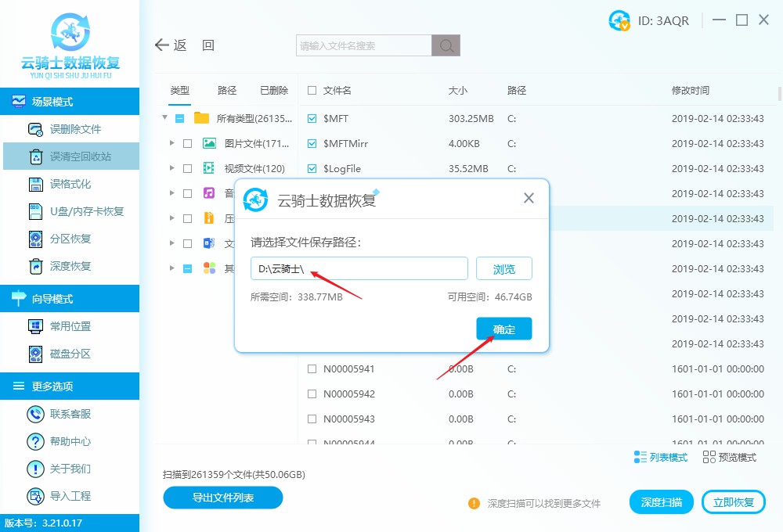Expand the 图片文件 tree node
This screenshot has width=783, height=532.
pyautogui.click(x=171, y=143)
